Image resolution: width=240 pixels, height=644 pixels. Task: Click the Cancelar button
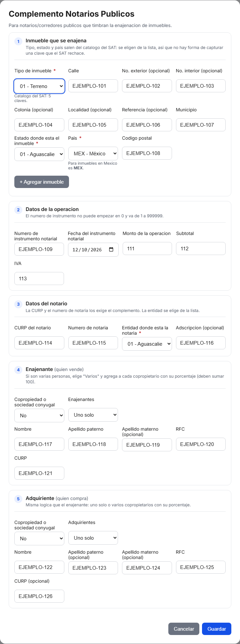[x=184, y=629]
